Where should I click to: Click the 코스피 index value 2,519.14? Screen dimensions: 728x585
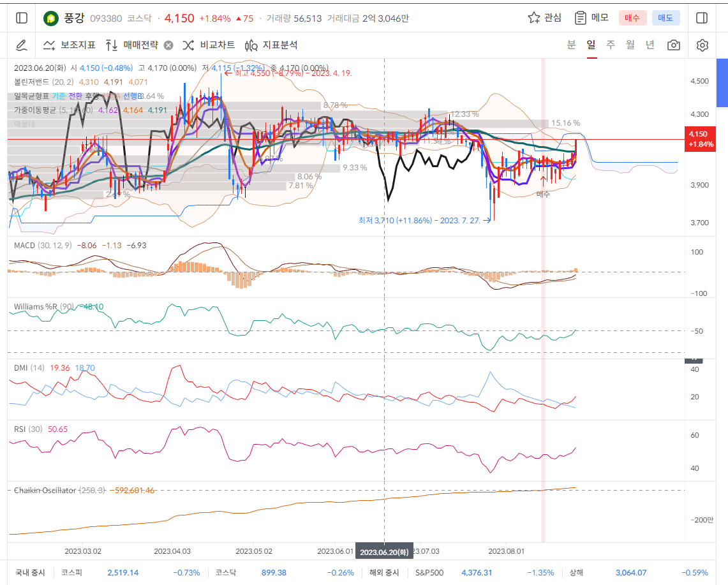[x=123, y=572]
